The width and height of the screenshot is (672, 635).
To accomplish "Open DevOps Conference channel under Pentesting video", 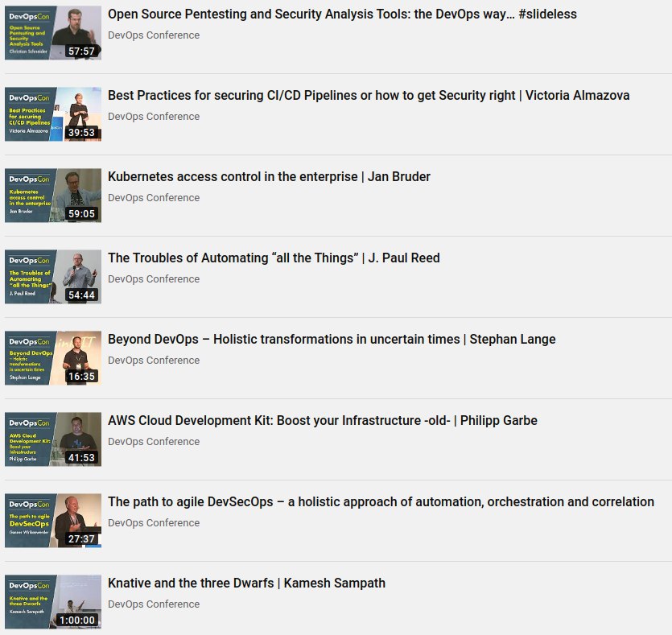I will click(154, 35).
